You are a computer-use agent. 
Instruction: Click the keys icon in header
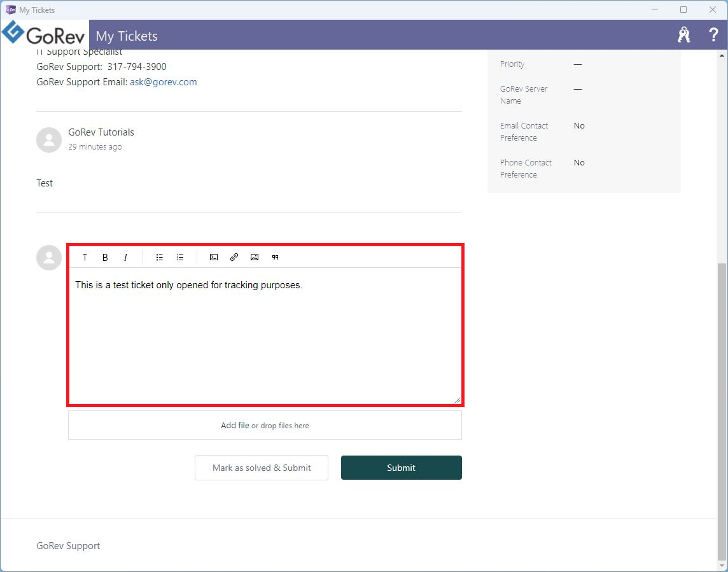[x=684, y=35]
